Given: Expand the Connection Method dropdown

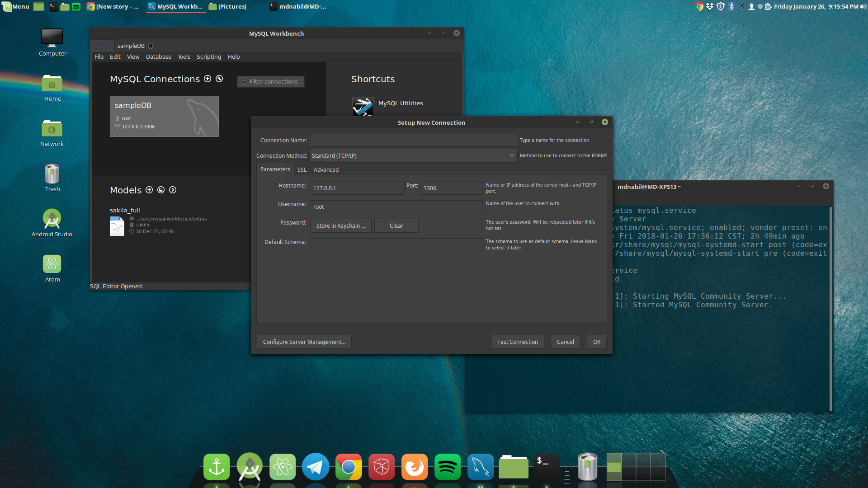Looking at the screenshot, I should coord(413,155).
